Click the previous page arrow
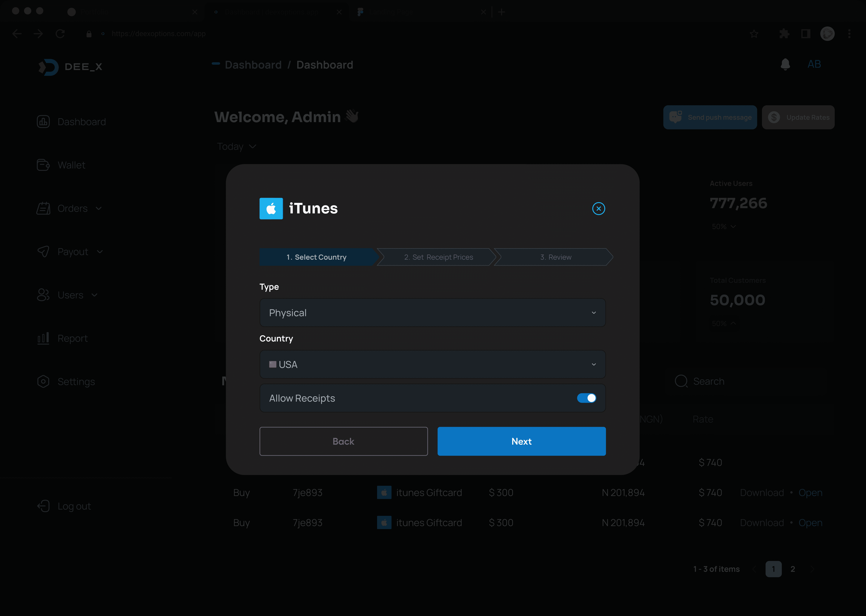Viewport: 866px width, 616px height. (x=754, y=569)
